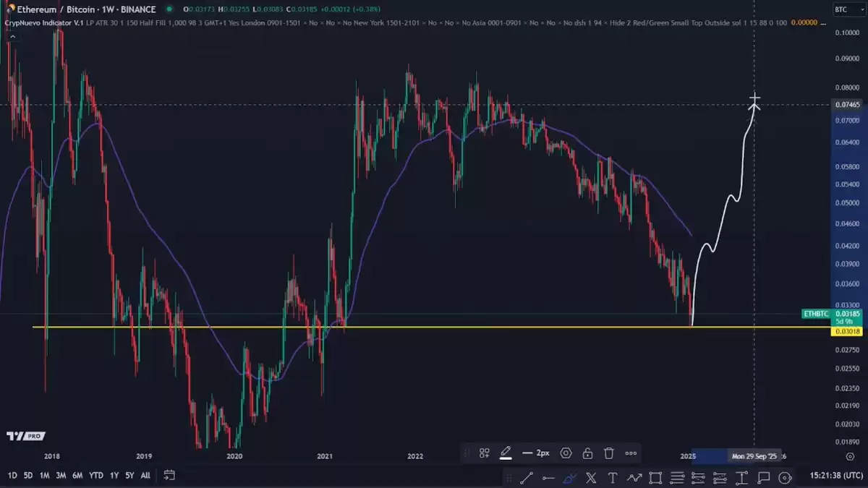Open drawing settings hexagon in floating toolbar
The image size is (868, 488).
[x=566, y=453]
